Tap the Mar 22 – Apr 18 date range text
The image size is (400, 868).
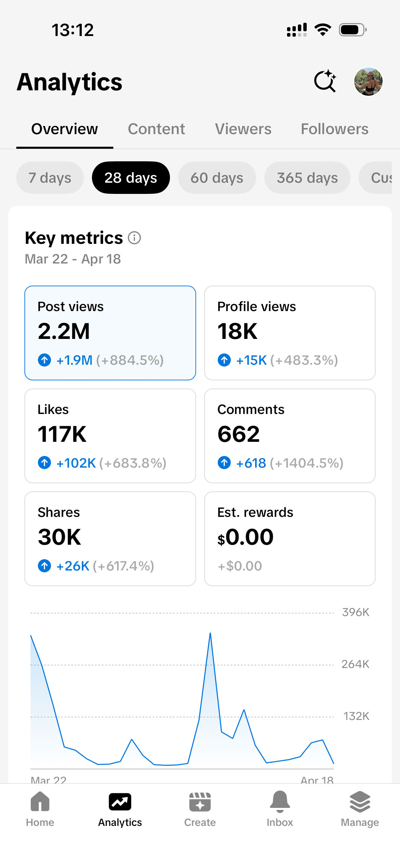pos(73,259)
